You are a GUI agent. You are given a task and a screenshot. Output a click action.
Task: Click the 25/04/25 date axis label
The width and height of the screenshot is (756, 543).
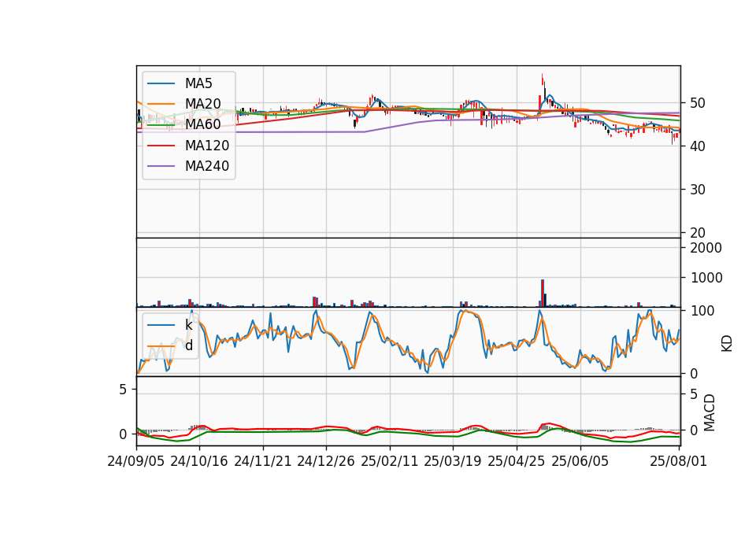click(x=517, y=461)
